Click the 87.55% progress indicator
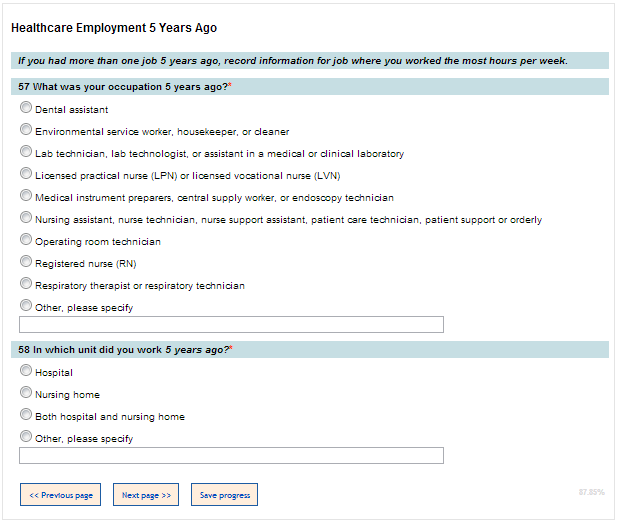 (x=591, y=492)
